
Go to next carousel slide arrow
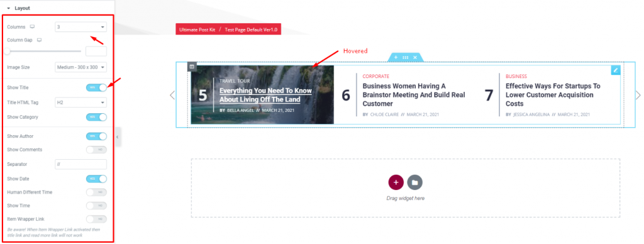point(638,95)
